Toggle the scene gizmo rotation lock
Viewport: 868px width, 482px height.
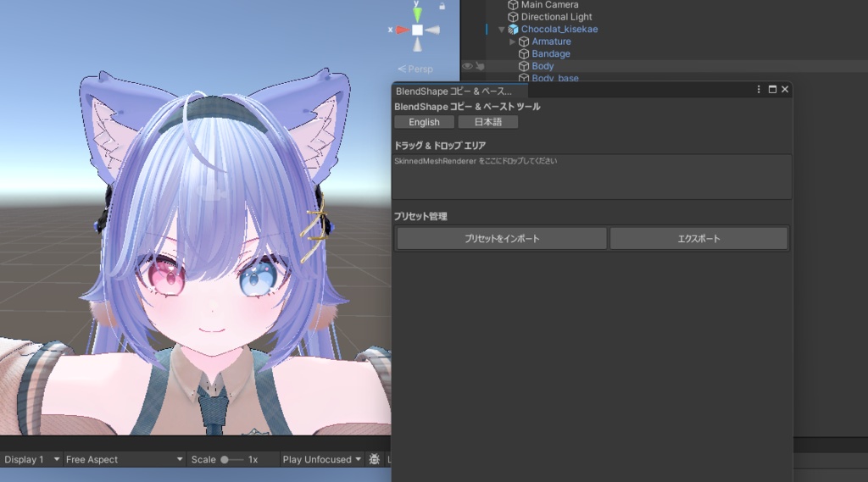point(442,6)
